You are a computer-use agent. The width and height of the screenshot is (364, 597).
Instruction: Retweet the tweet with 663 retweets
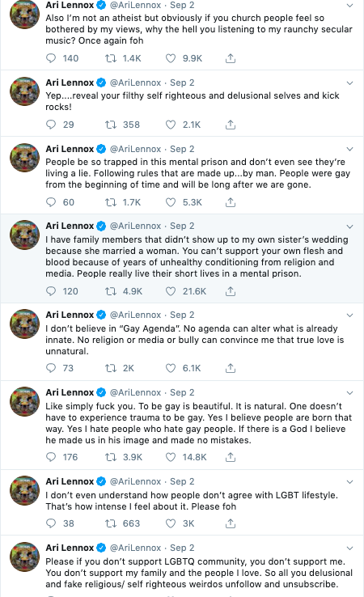111,523
